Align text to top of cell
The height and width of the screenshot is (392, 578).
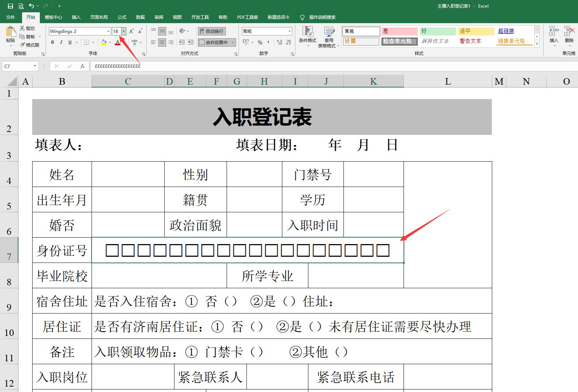coord(153,31)
